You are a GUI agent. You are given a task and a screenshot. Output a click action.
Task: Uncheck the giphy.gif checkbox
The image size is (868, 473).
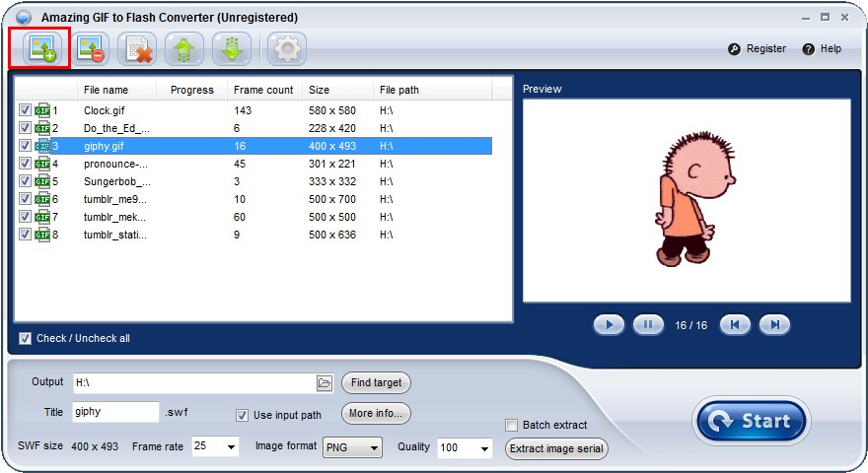pos(25,145)
